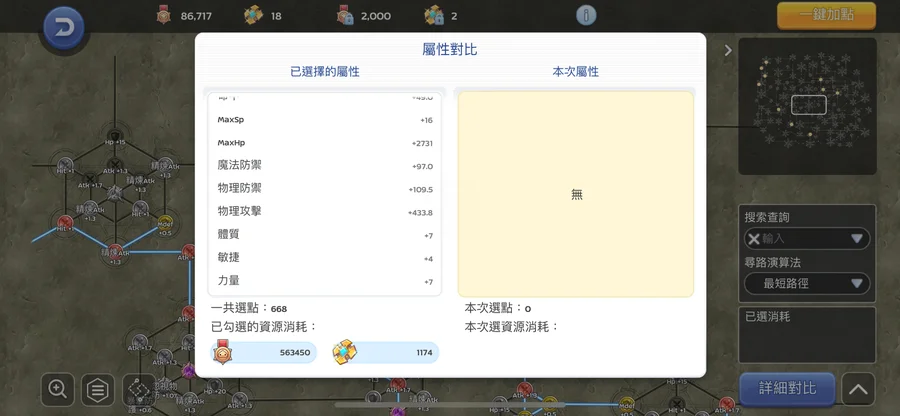The height and width of the screenshot is (416, 900).
Task: Open the 最短路徑 algorithm dropdown
Action: click(x=807, y=284)
